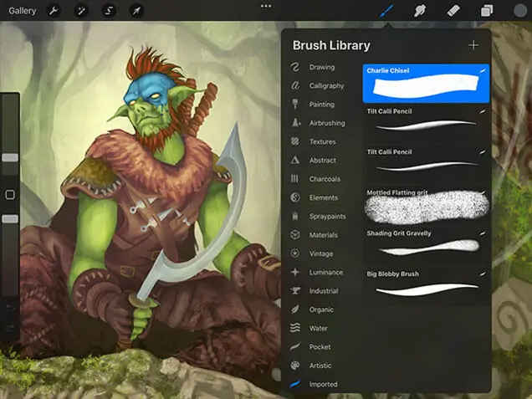Click the Water waves icon
This screenshot has height=399, width=532.
[295, 328]
